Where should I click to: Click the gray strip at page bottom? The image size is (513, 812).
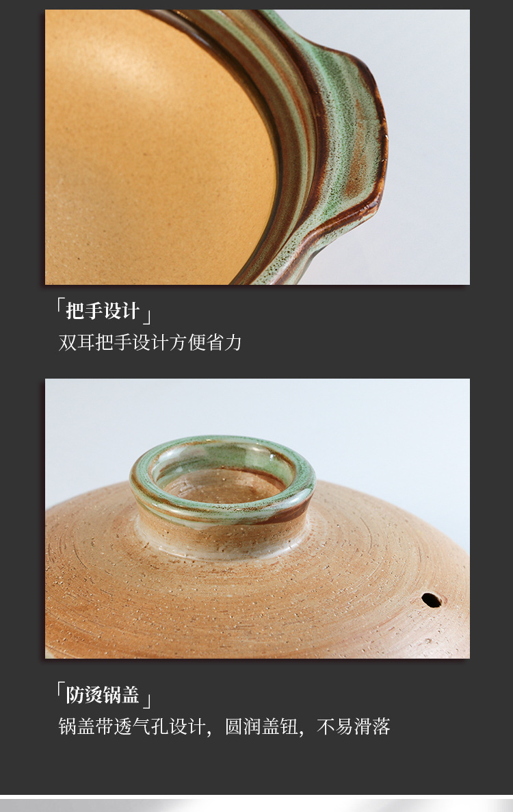click(x=256, y=805)
